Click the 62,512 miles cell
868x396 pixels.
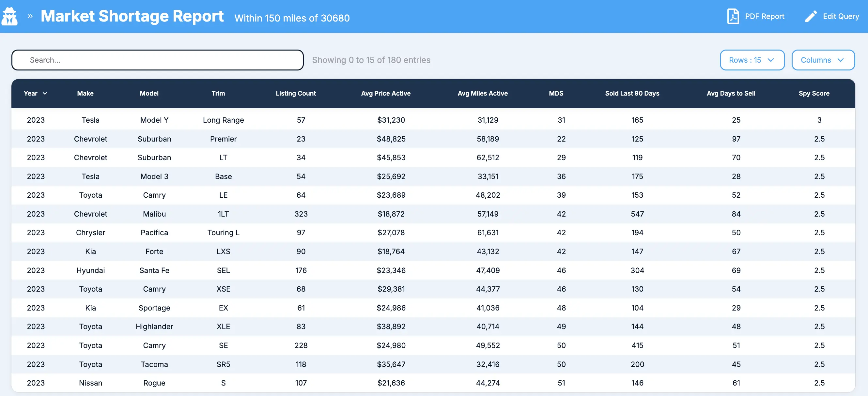coord(488,158)
